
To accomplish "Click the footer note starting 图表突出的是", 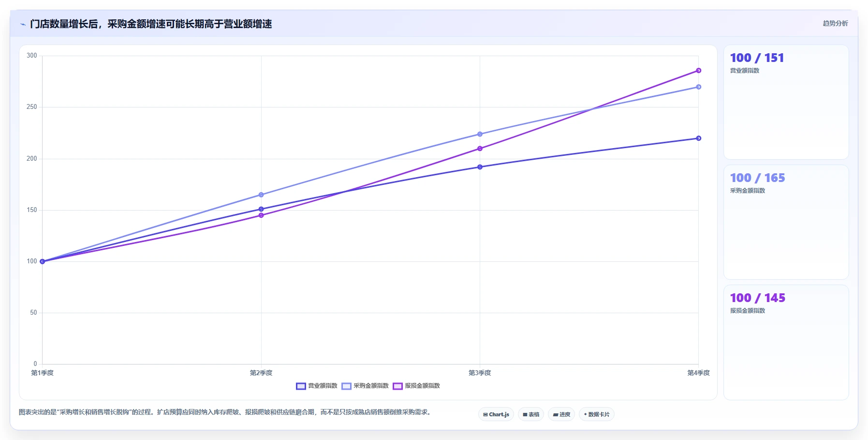I will 225,412.
